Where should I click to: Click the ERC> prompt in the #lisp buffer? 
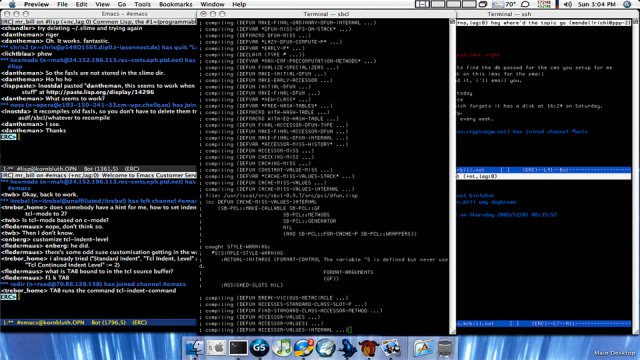click(8, 137)
